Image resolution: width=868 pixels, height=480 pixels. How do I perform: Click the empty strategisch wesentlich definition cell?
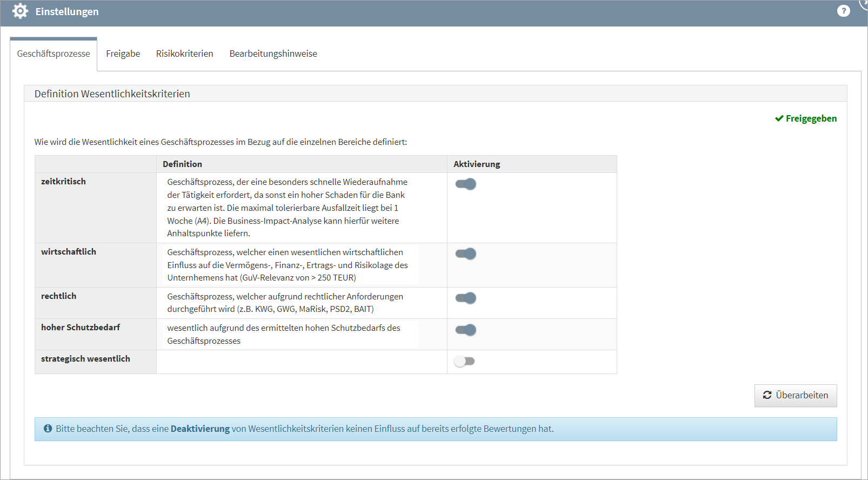(x=302, y=362)
